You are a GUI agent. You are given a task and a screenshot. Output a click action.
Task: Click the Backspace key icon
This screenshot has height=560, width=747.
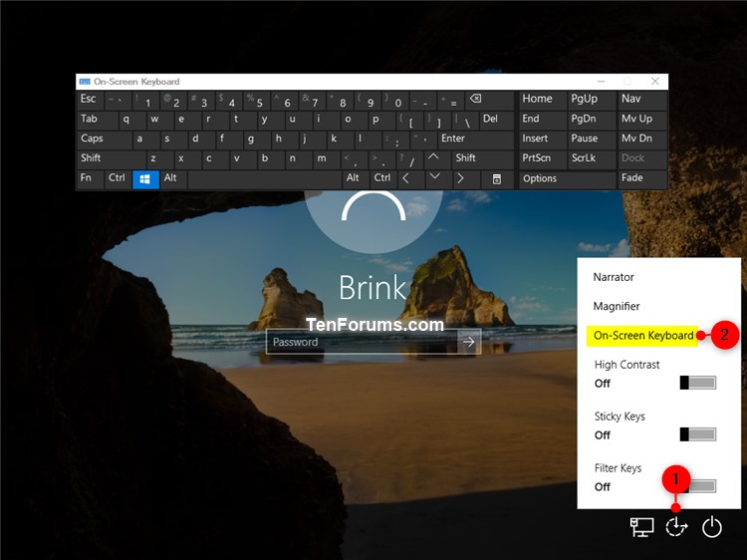click(x=491, y=101)
